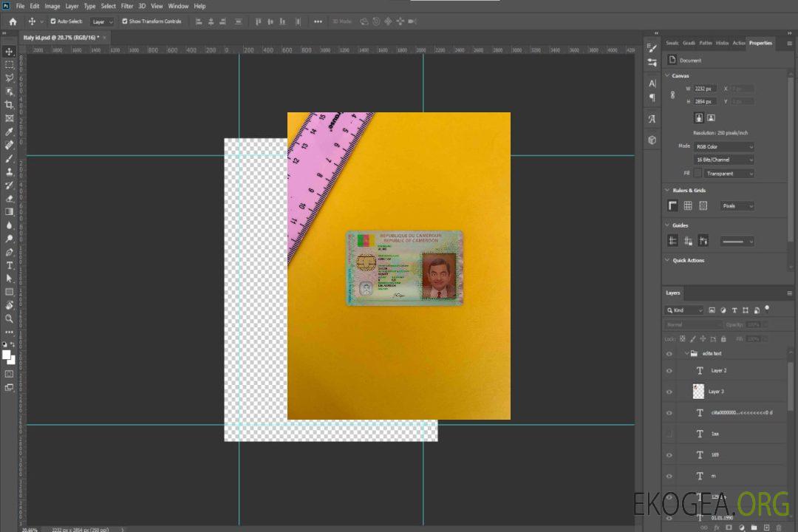Open the ruler units Pixels dropdown
The image size is (798, 532).
[737, 206]
